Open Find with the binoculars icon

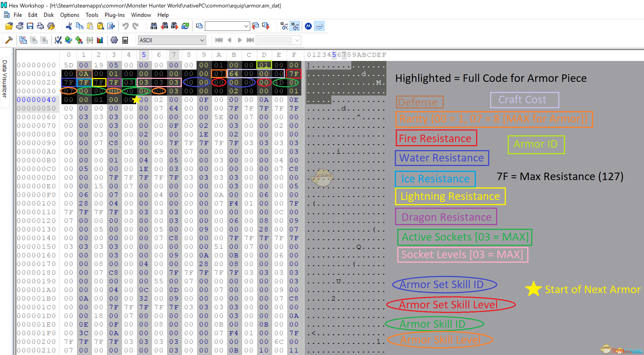click(154, 26)
